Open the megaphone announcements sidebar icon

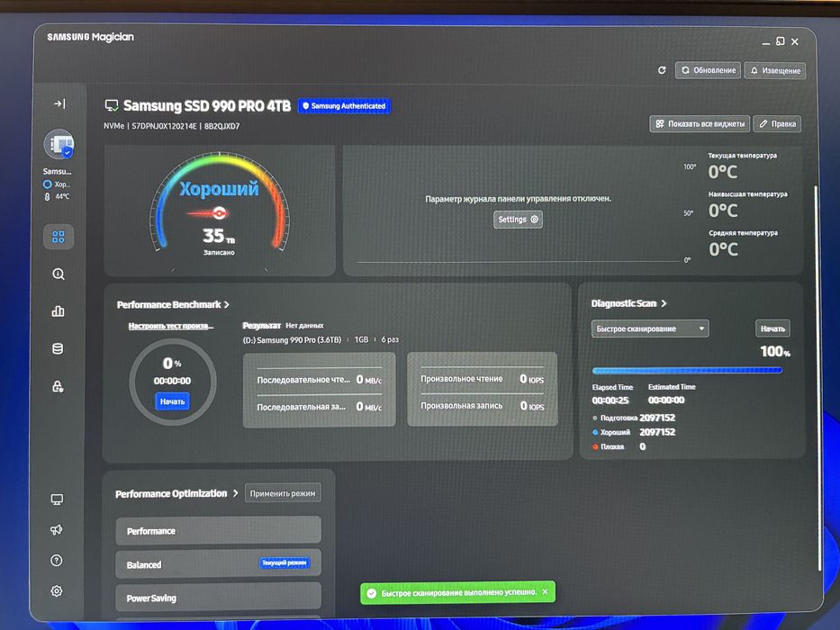coord(56,530)
